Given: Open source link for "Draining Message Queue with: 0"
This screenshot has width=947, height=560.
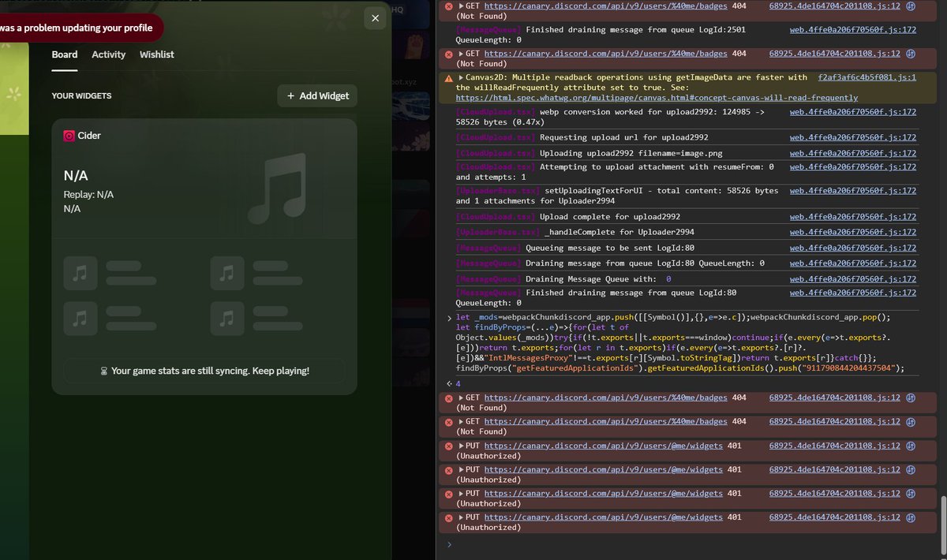Looking at the screenshot, I should click(x=853, y=278).
